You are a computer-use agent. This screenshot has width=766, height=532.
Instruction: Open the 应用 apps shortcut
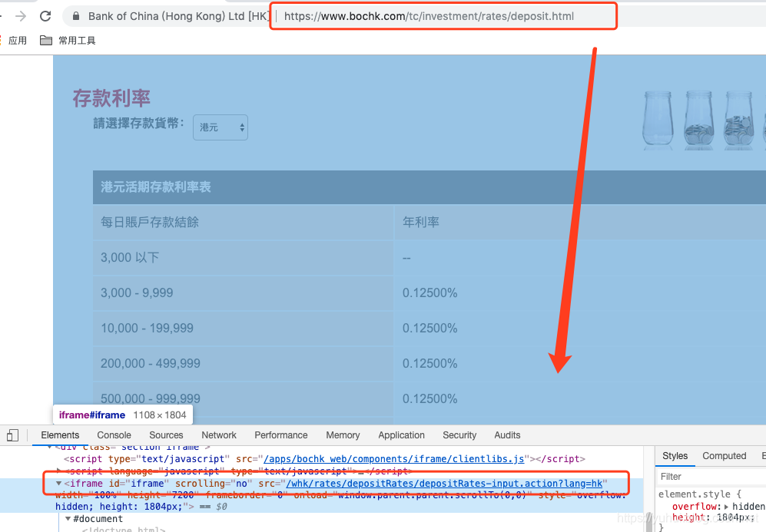click(x=14, y=41)
